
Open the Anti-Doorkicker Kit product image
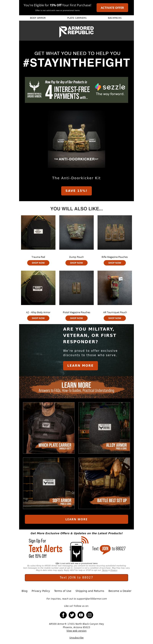point(76,139)
